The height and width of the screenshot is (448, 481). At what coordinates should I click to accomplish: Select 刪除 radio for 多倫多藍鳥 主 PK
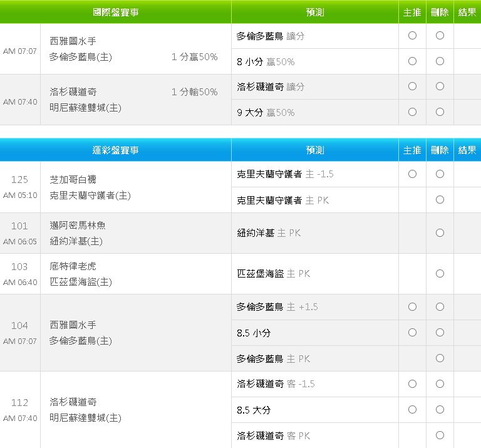click(x=440, y=358)
